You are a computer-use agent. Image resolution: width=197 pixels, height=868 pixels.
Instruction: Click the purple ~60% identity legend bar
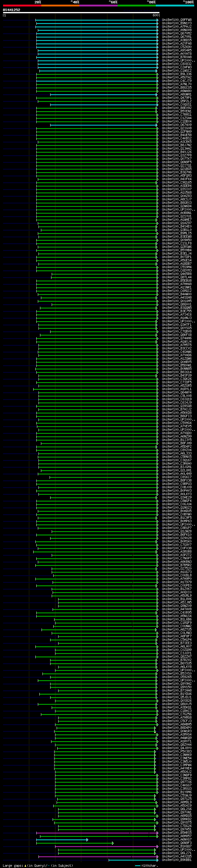coord(98,6)
